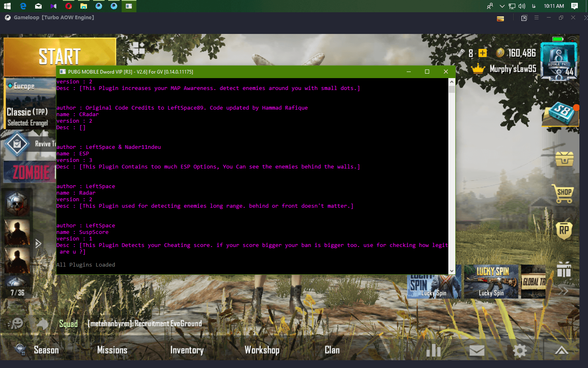Screen dimensions: 588x368
Task: Click the scroll-up arrow in the plugin console
Action: pyautogui.click(x=452, y=82)
